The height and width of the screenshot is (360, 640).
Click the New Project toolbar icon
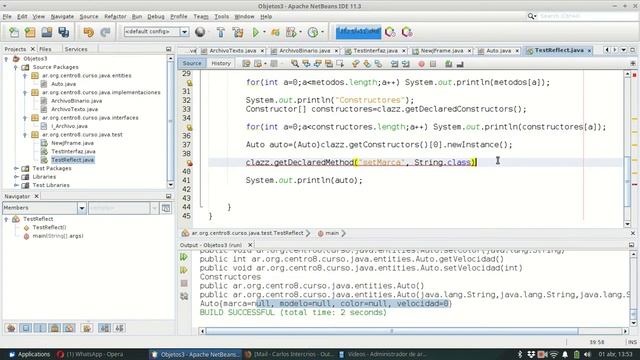30,32
